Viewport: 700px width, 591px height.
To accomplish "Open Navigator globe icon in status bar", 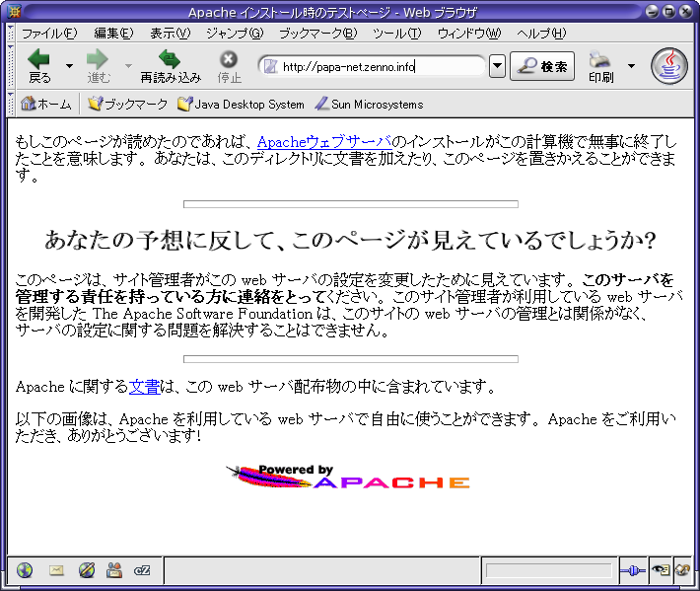I will [25, 570].
